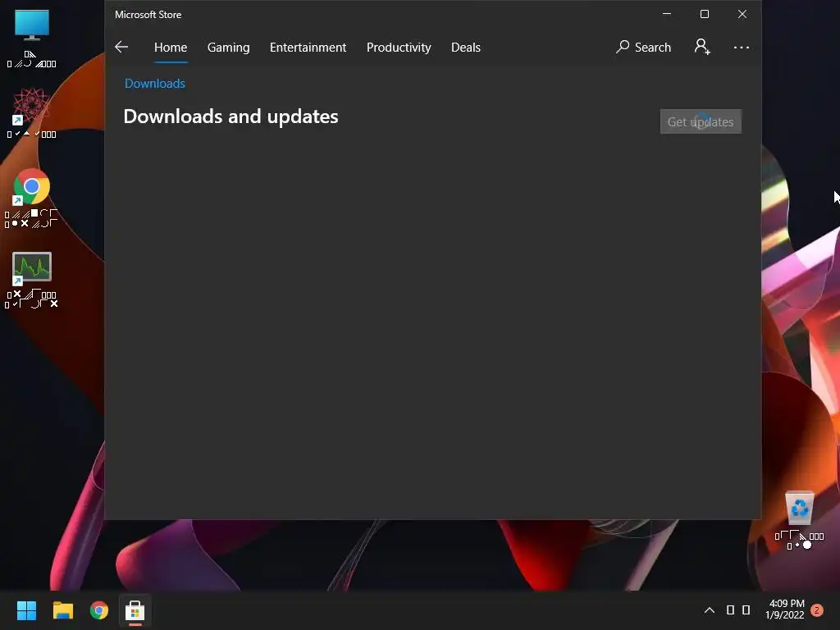Click the sign-in account icon
Viewport: 840px width, 630px height.
pyautogui.click(x=702, y=47)
